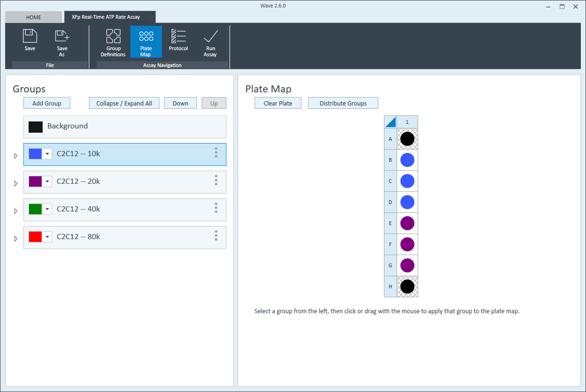Open color dropdown for C2C12 -- 10k
Viewport: 586px width, 392px height.
tap(47, 154)
